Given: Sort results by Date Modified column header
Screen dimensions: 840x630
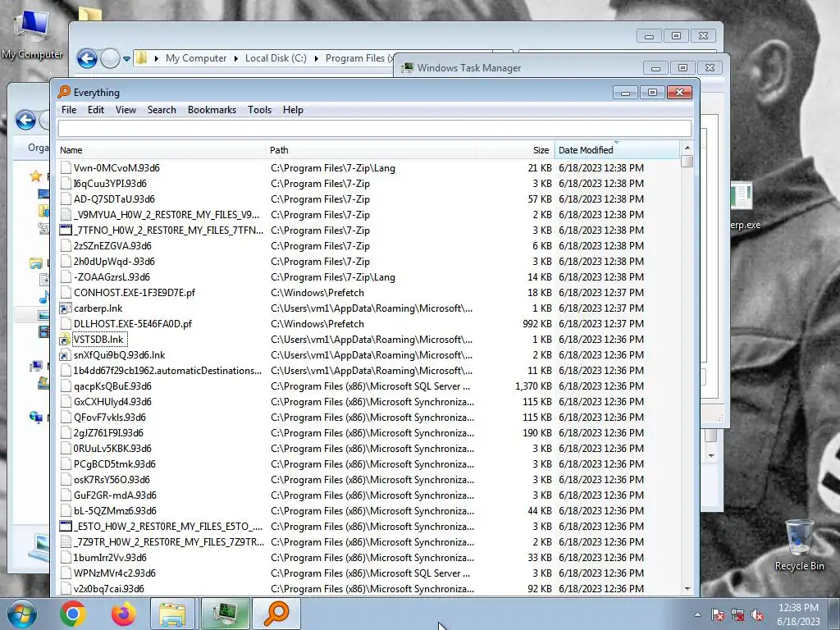Looking at the screenshot, I should coord(617,150).
